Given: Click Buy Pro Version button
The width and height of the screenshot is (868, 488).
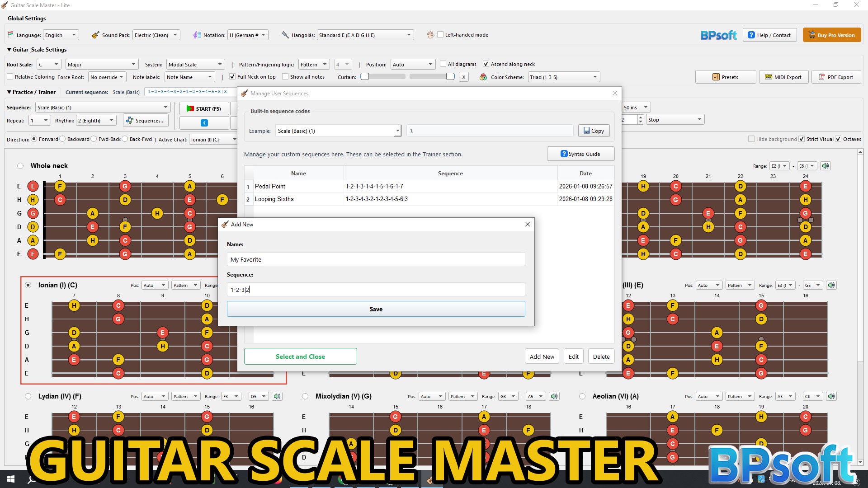Looking at the screenshot, I should click(832, 35).
